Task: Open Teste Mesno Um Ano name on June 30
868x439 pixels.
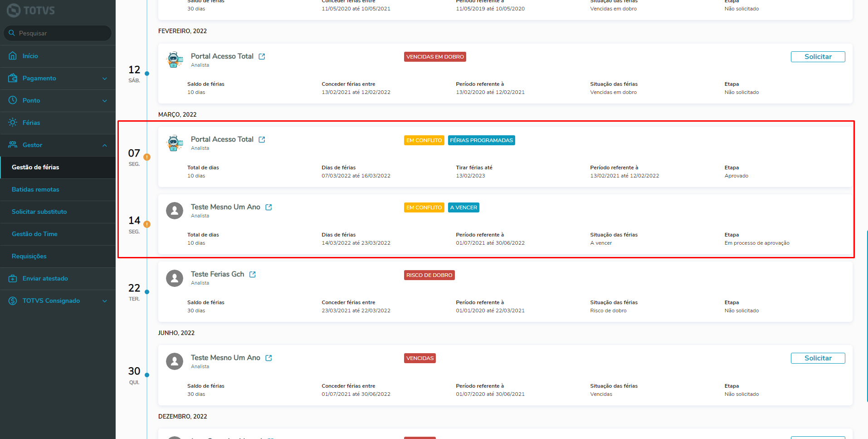Action: 225,358
